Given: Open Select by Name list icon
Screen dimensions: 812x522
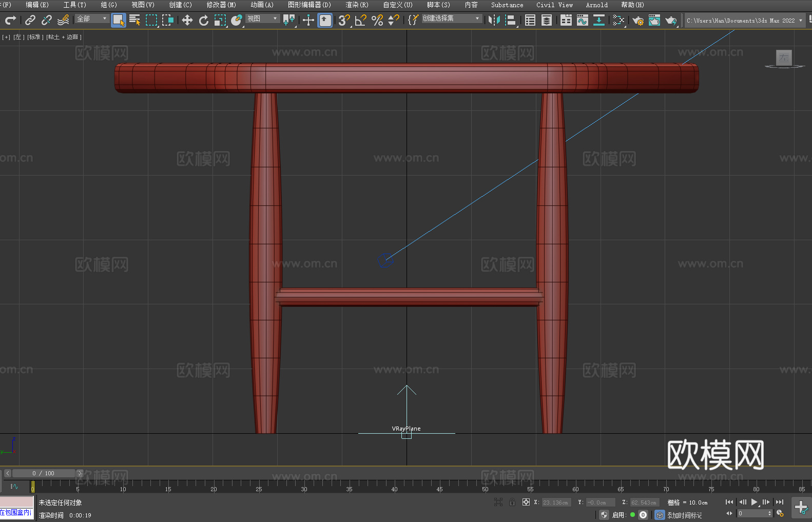Looking at the screenshot, I should coord(135,20).
